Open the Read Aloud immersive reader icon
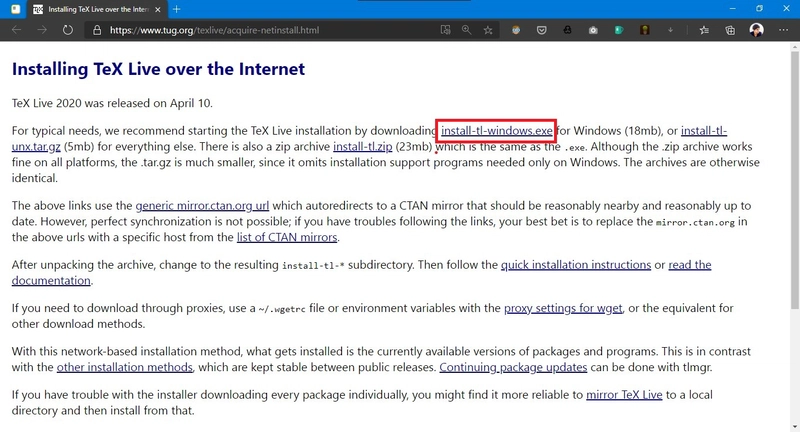This screenshot has width=800, height=432. (445, 30)
